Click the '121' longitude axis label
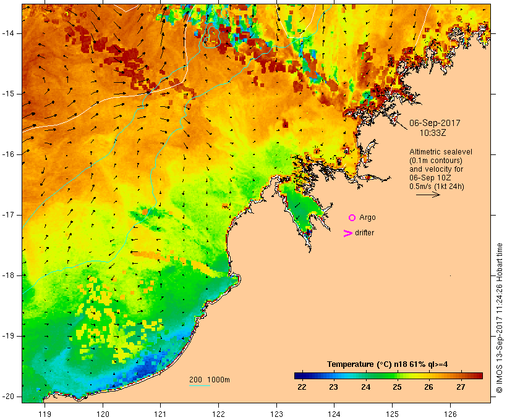507x420 pixels. point(160,414)
